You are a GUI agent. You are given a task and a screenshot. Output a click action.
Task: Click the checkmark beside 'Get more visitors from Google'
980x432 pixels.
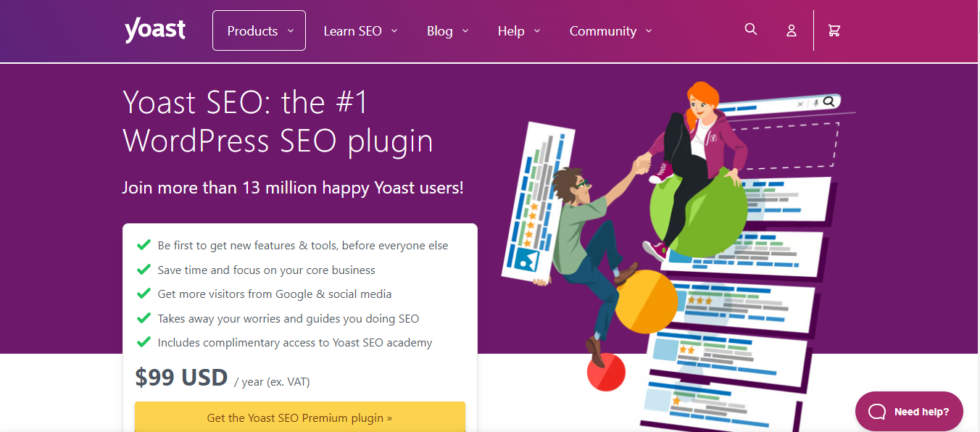pyautogui.click(x=144, y=294)
